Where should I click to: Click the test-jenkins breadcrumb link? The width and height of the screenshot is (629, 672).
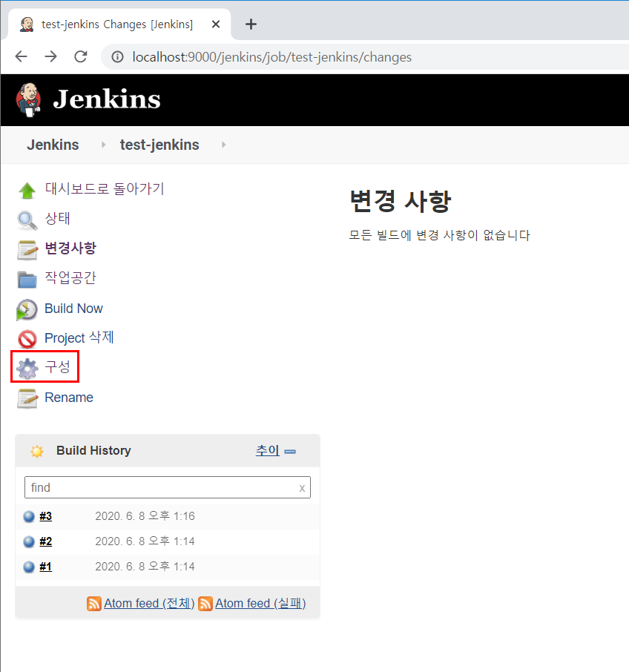coord(159,145)
